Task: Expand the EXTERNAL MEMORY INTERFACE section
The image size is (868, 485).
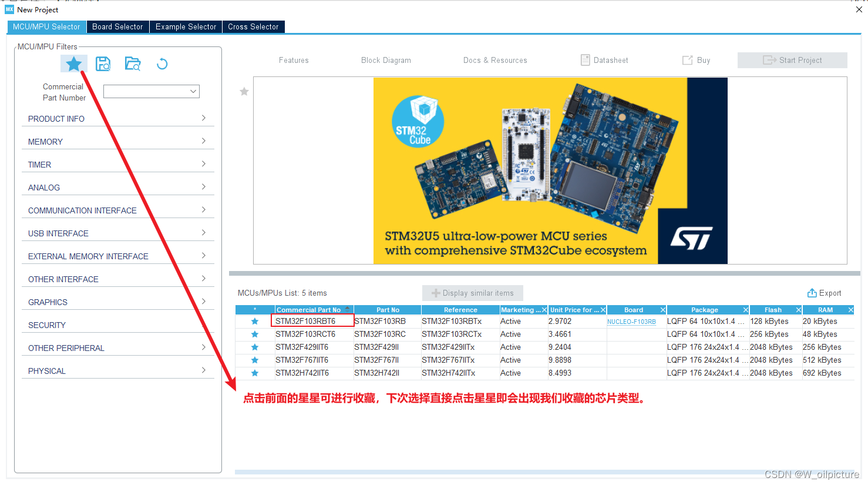Action: (118, 256)
